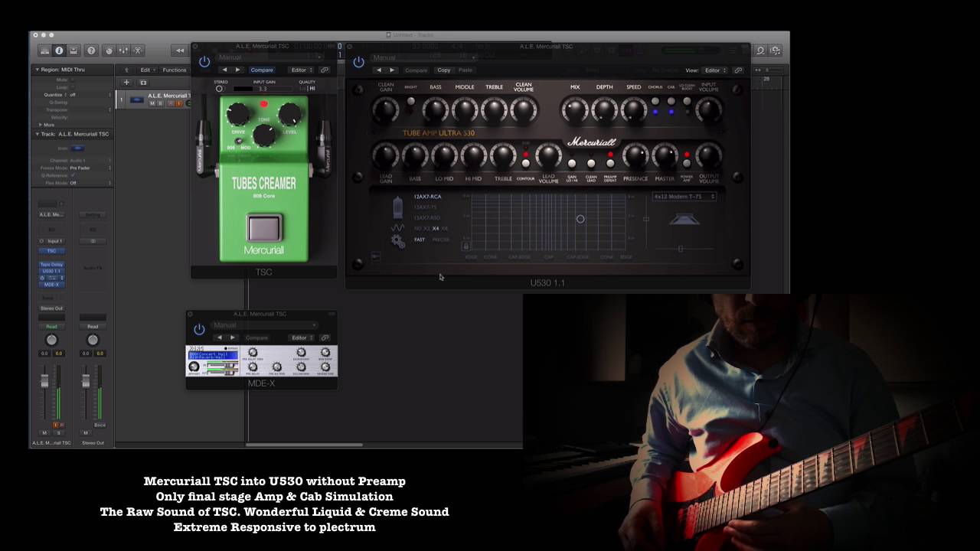Open the Editors scissors icon
The width and height of the screenshot is (980, 551).
tap(138, 51)
